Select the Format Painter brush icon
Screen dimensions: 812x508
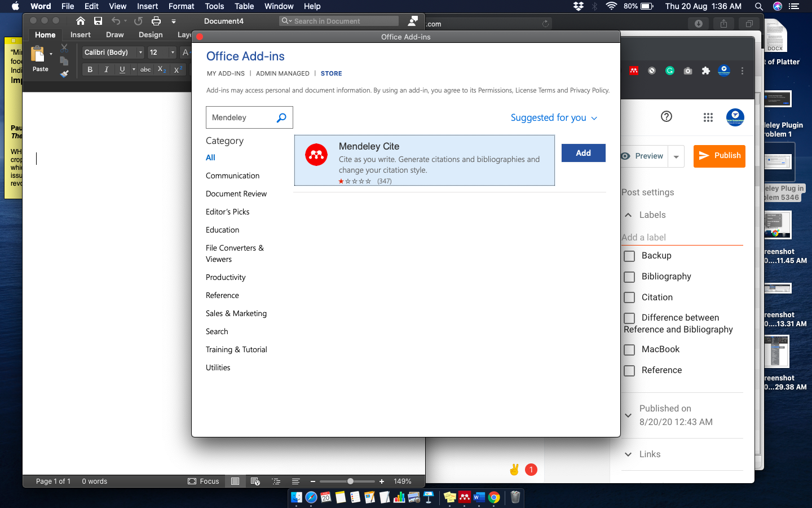[x=64, y=73]
